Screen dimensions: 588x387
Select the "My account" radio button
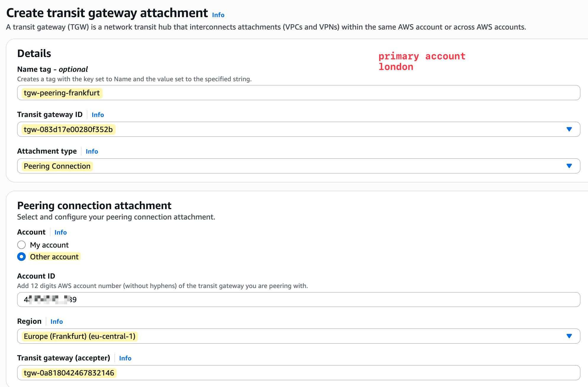[21, 245]
